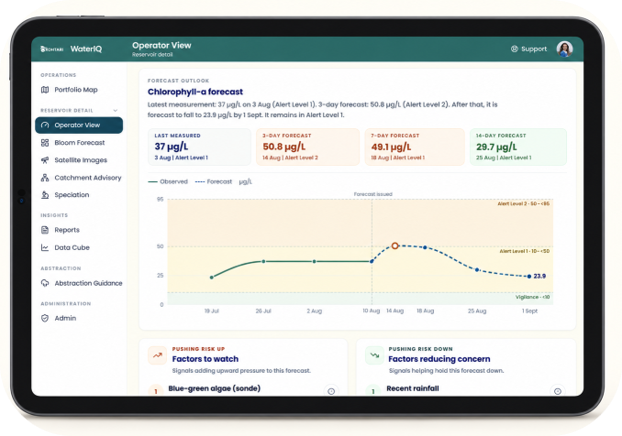Image resolution: width=622 pixels, height=436 pixels.
Task: Click the Abstraction Guidance cloud icon
Action: (x=45, y=283)
